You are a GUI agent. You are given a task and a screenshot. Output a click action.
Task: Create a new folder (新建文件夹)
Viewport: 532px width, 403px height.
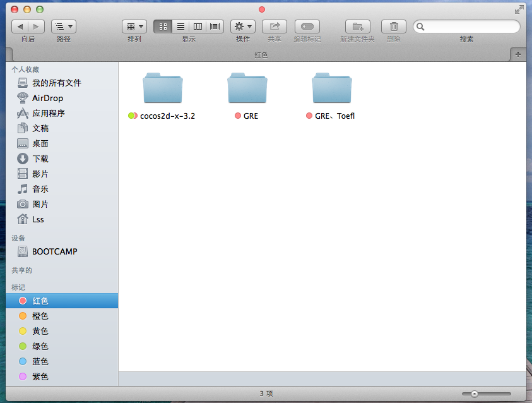(358, 27)
